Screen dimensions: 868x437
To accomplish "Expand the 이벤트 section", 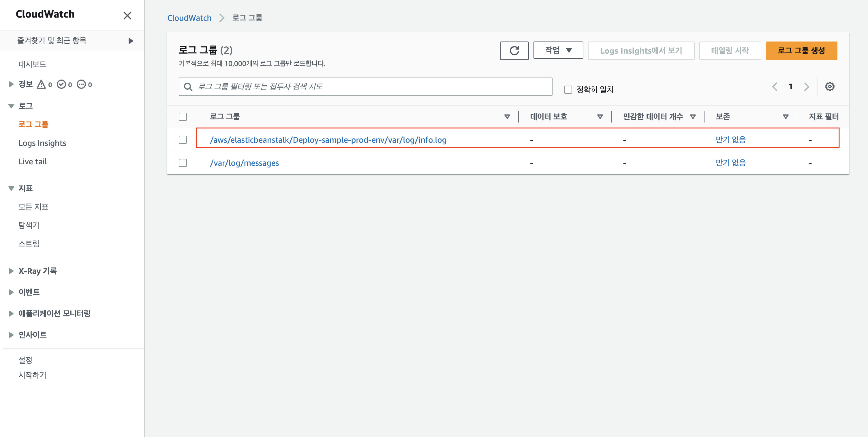I will click(x=11, y=292).
